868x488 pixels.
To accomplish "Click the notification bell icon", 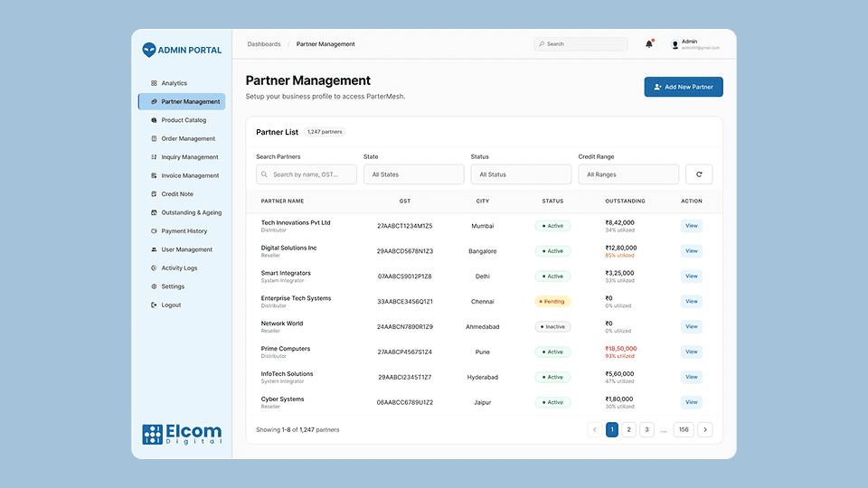I will pyautogui.click(x=648, y=43).
